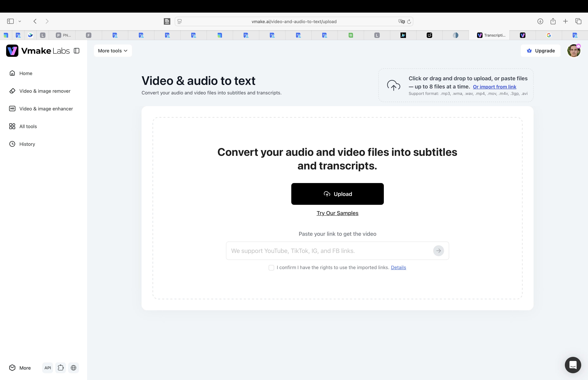Switch to the F tab
The height and width of the screenshot is (380, 588).
(x=89, y=35)
